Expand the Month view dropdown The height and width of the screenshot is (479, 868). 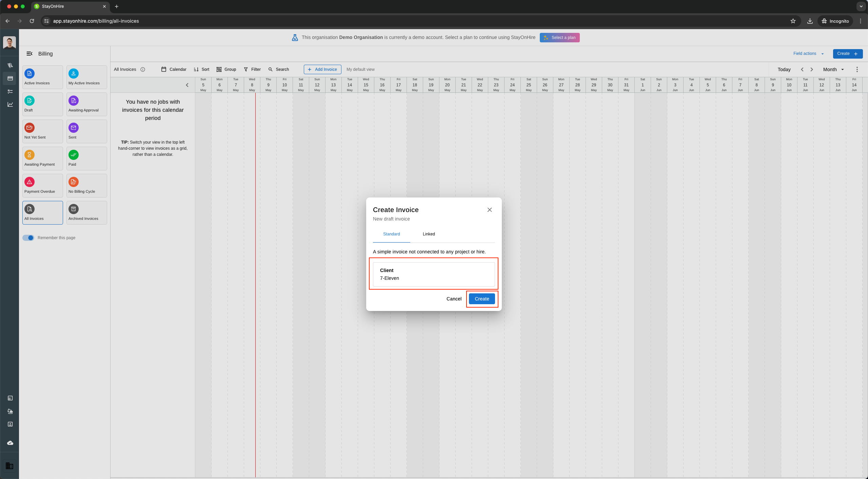833,69
